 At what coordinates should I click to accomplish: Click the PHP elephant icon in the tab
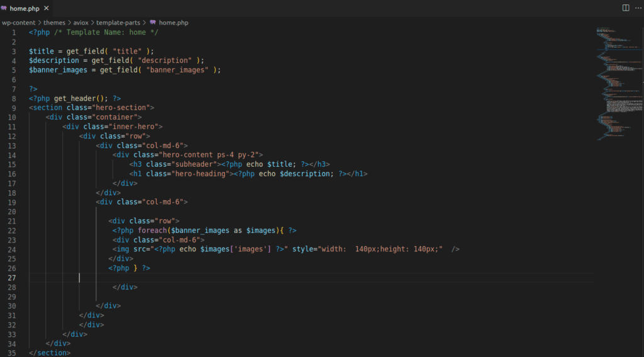(x=5, y=8)
